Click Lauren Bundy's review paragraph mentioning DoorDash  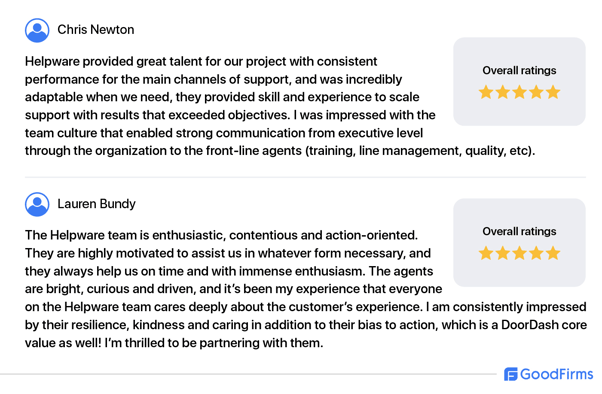(306, 289)
